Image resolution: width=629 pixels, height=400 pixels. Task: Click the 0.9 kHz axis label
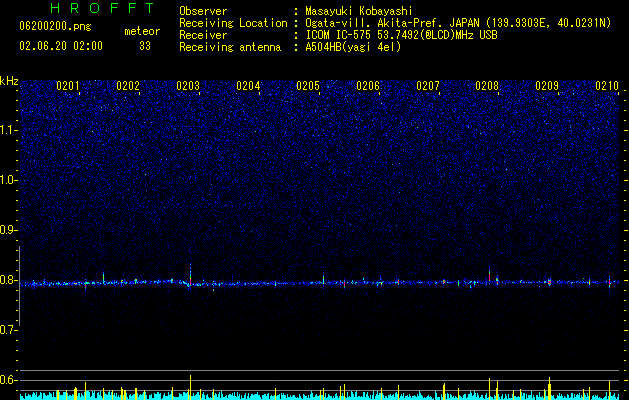9,230
